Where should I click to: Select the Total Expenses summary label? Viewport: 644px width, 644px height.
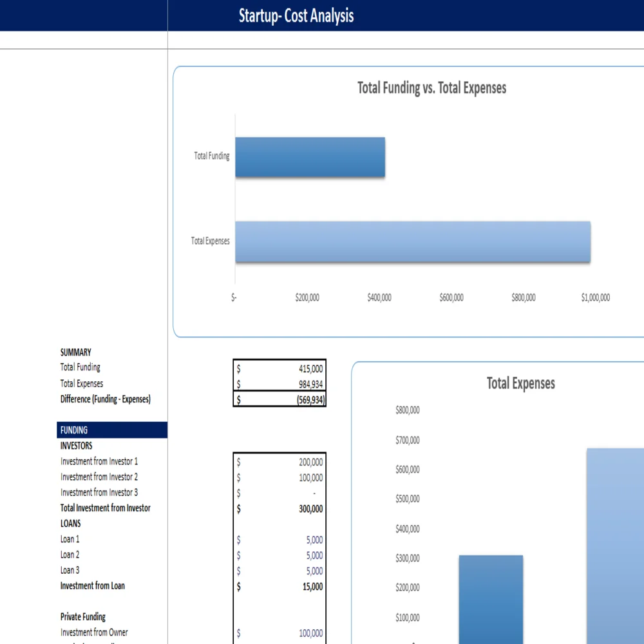click(x=81, y=383)
